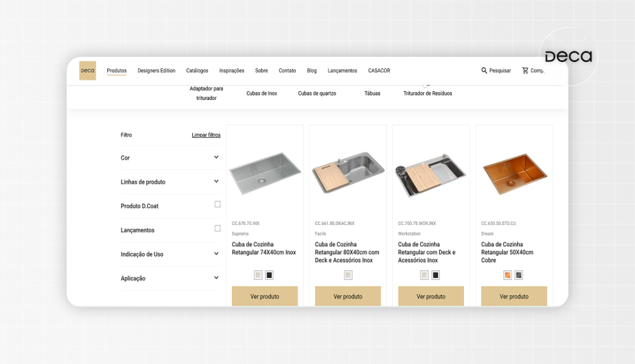This screenshot has width=635, height=364.
Task: Choose inox swatch for Facile 80X40cm sink
Action: pyautogui.click(x=348, y=275)
